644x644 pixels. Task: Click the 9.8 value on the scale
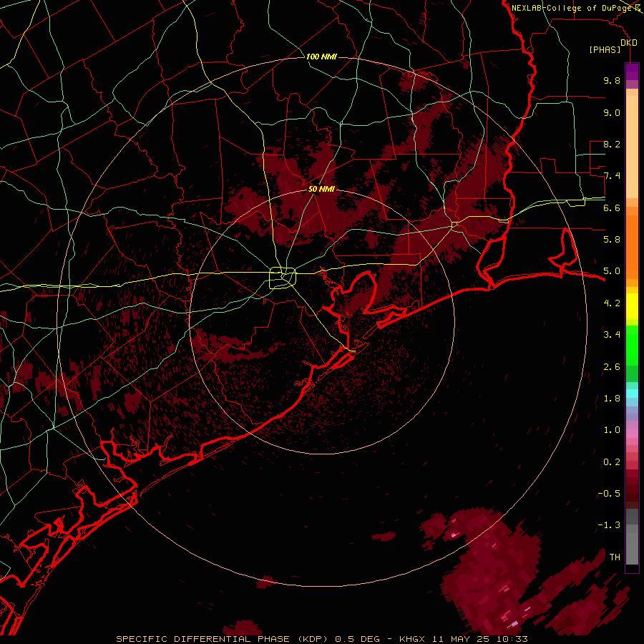(x=612, y=80)
